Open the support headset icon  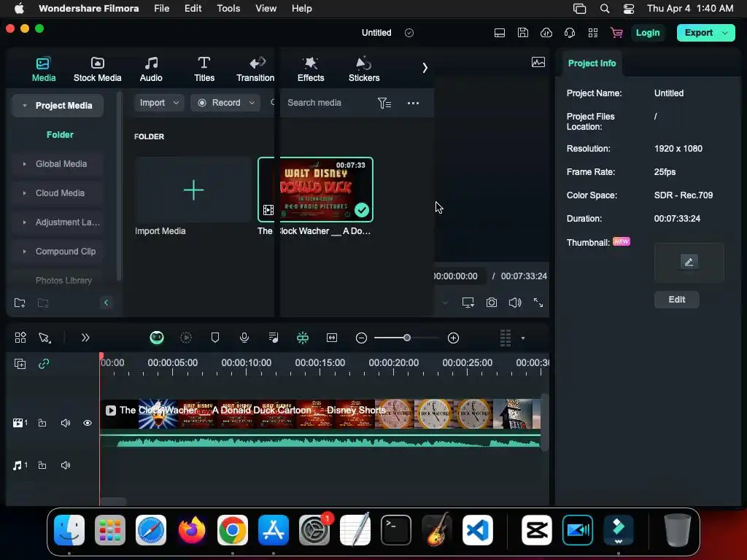pos(570,33)
